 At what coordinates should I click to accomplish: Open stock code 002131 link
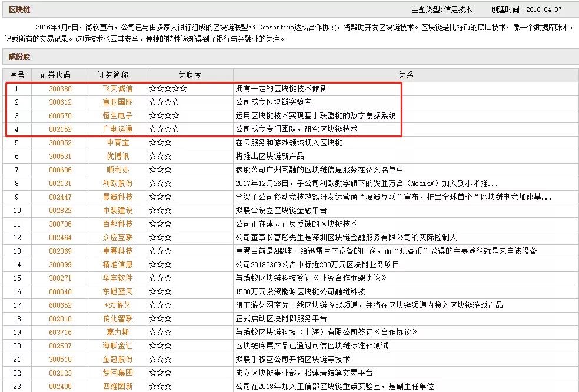[60, 184]
